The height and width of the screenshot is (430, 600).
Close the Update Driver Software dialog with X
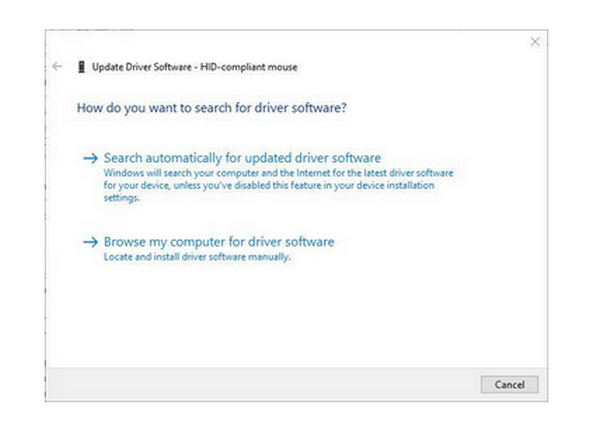click(x=535, y=42)
